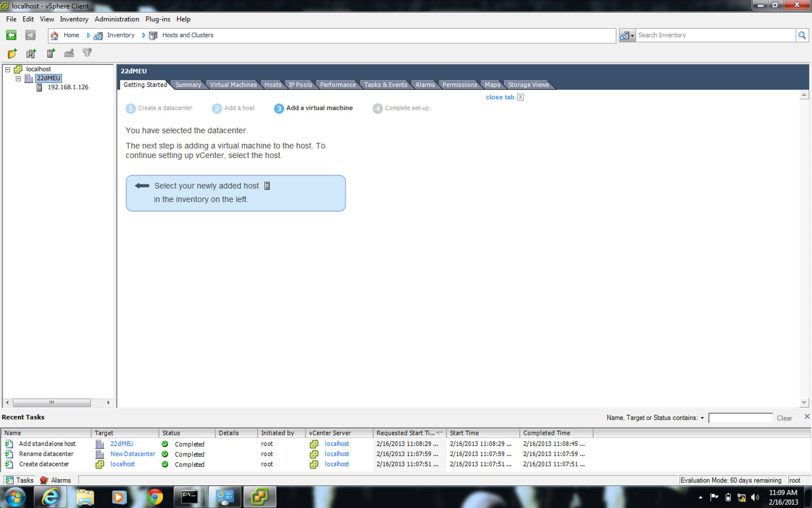Click the Add Host toolbar icon
This screenshot has height=508, width=812.
click(x=51, y=53)
